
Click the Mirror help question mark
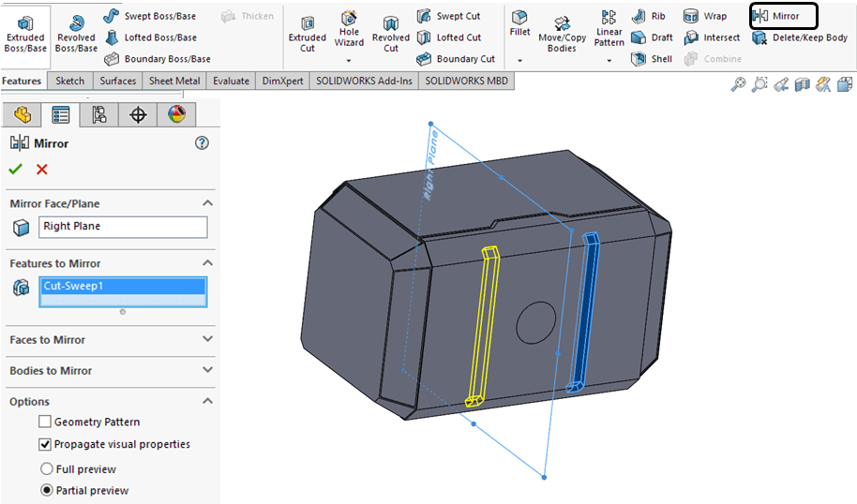202,143
